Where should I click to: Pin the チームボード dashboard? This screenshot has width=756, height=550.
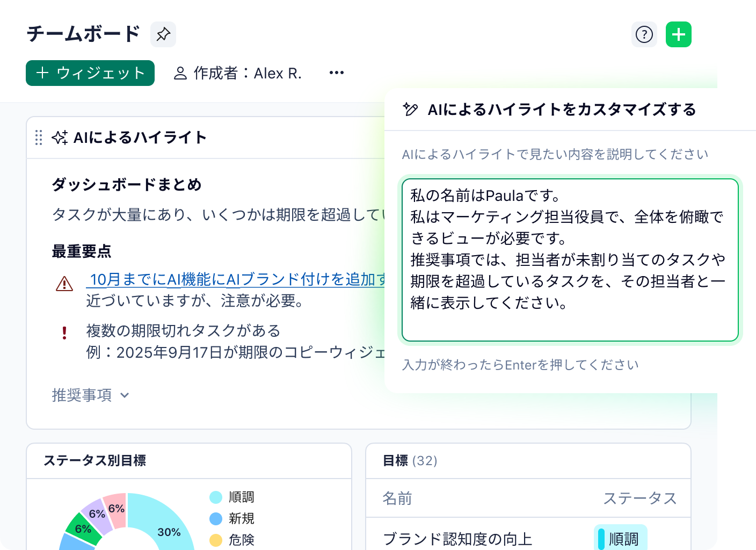[x=163, y=34]
